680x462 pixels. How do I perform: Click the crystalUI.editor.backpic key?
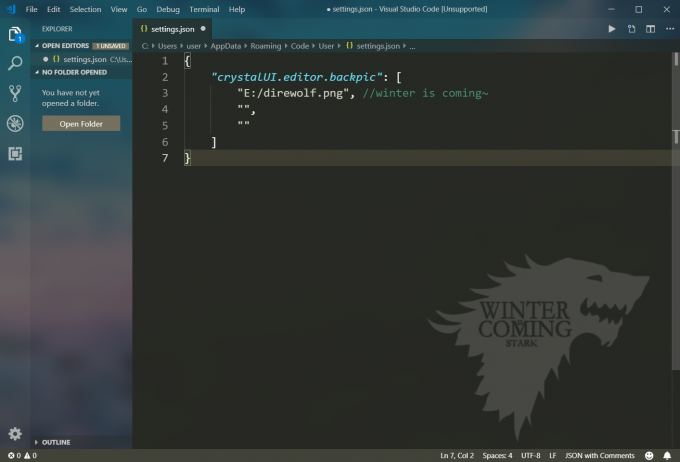click(297, 77)
